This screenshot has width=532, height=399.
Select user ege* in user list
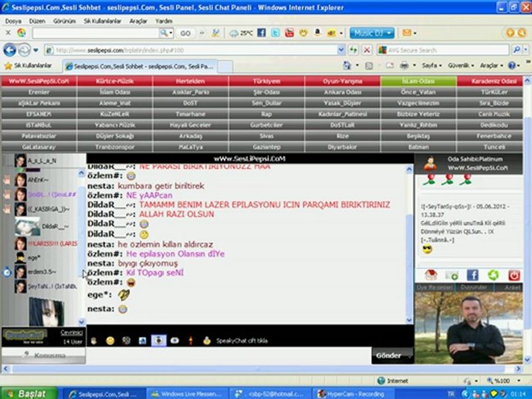[34, 258]
